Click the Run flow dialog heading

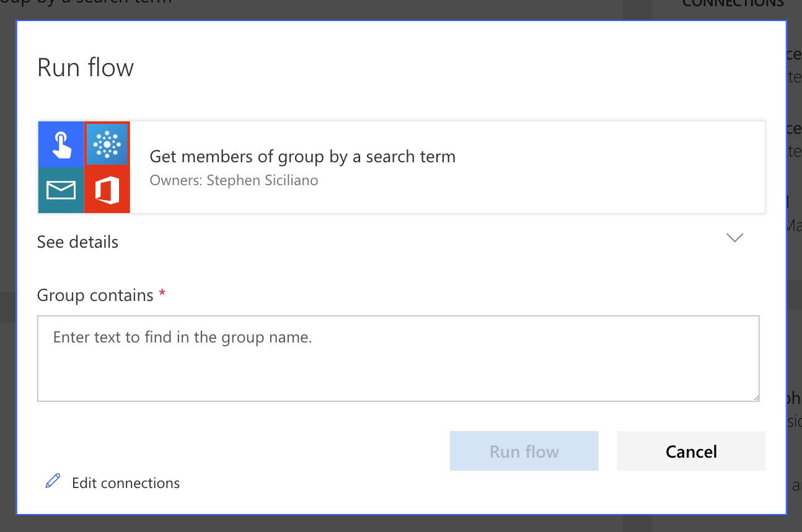[86, 68]
